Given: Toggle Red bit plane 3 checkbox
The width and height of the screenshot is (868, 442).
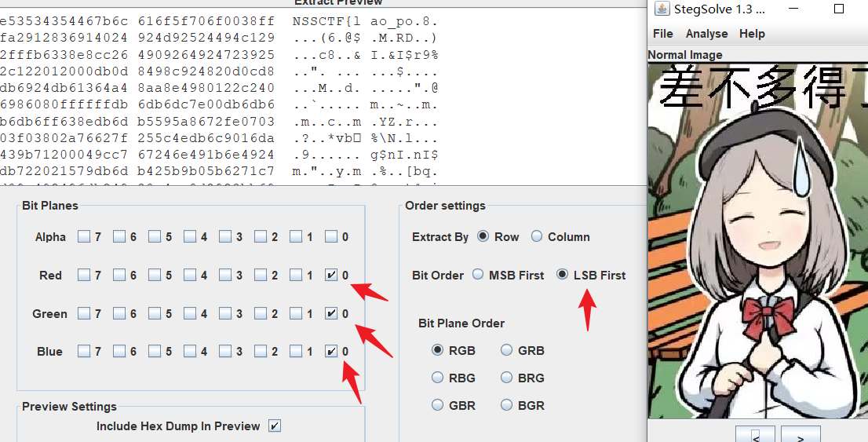Looking at the screenshot, I should [224, 275].
